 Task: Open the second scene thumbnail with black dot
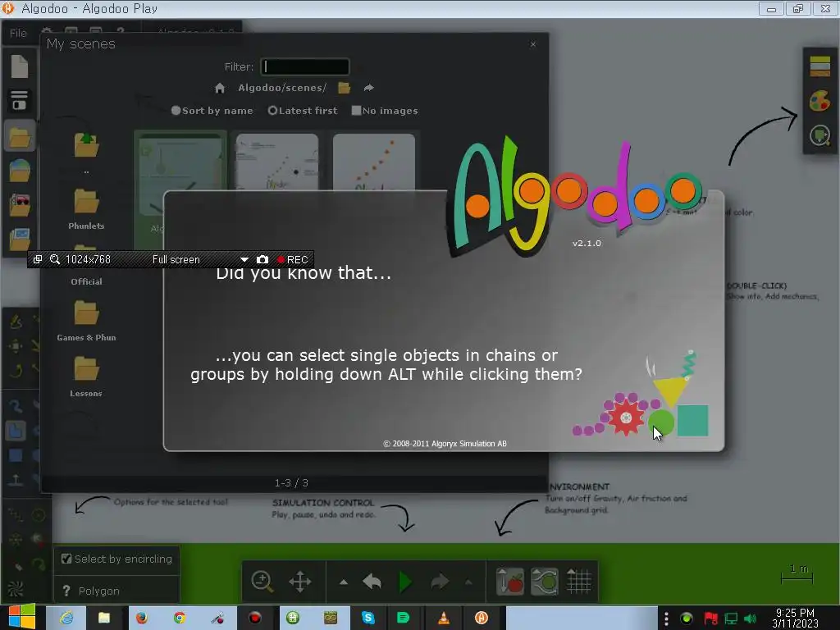[277, 162]
